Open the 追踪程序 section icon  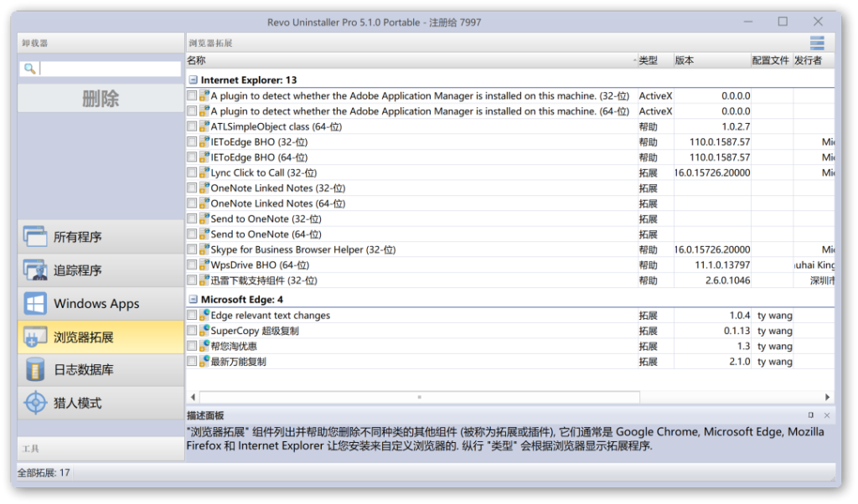click(35, 270)
